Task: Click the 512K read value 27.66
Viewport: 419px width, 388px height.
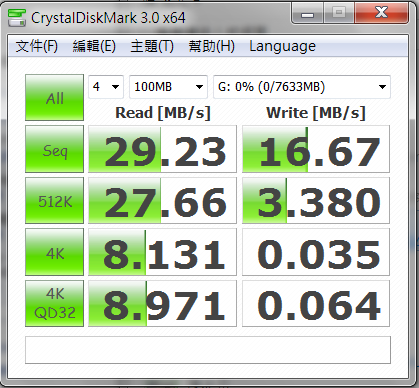Action: (x=162, y=200)
